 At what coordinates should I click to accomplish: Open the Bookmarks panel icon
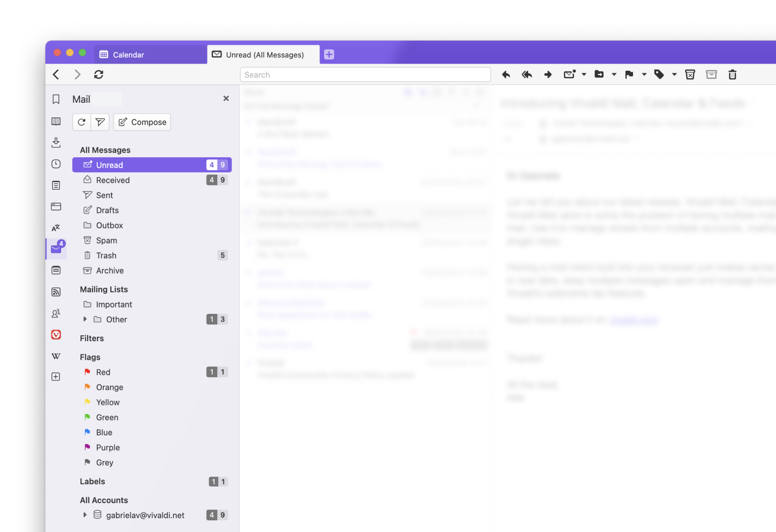56,99
